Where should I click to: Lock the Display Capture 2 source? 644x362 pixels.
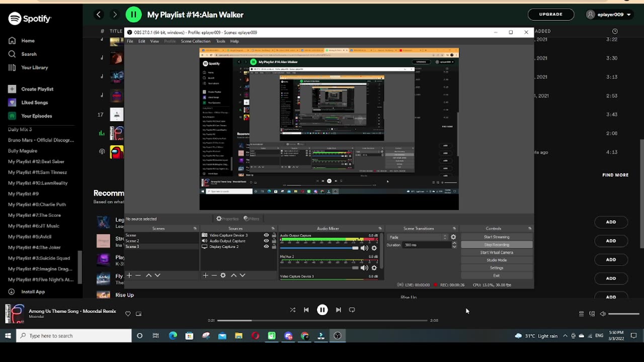tap(274, 247)
